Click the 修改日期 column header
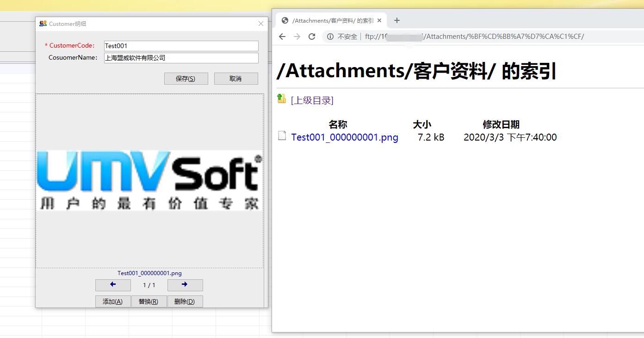This screenshot has height=338, width=644. pos(501,124)
